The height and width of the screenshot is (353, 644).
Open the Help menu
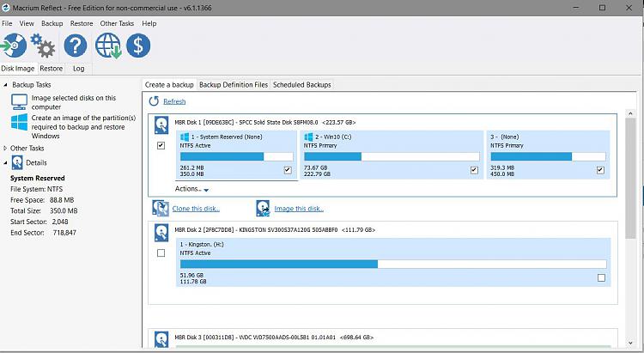pos(149,23)
